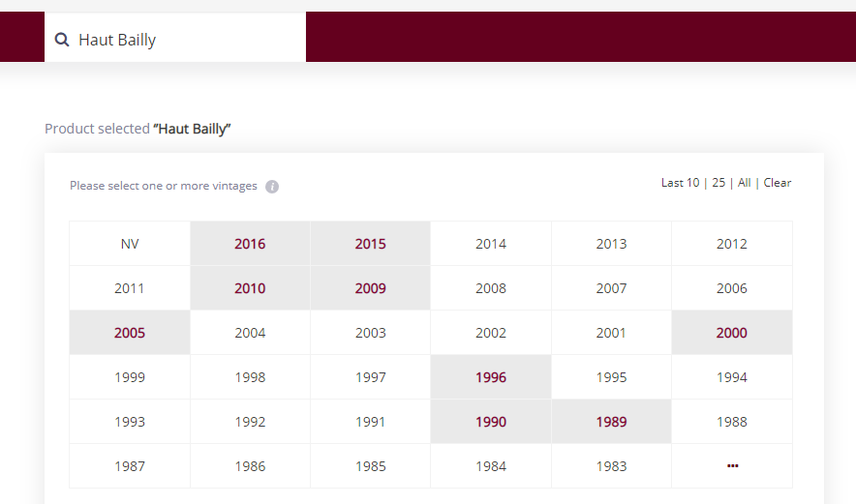Toggle off the 2010 vintage

[x=250, y=288]
